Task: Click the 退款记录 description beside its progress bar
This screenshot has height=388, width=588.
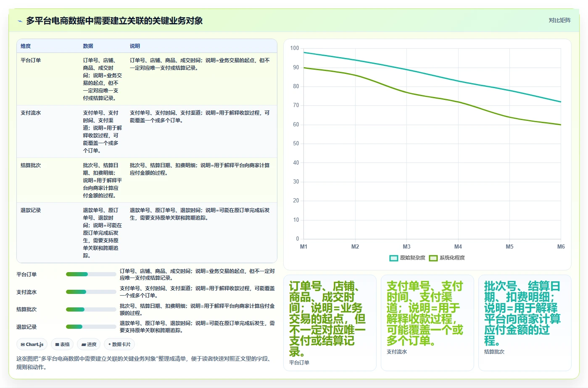Action: coord(197,327)
